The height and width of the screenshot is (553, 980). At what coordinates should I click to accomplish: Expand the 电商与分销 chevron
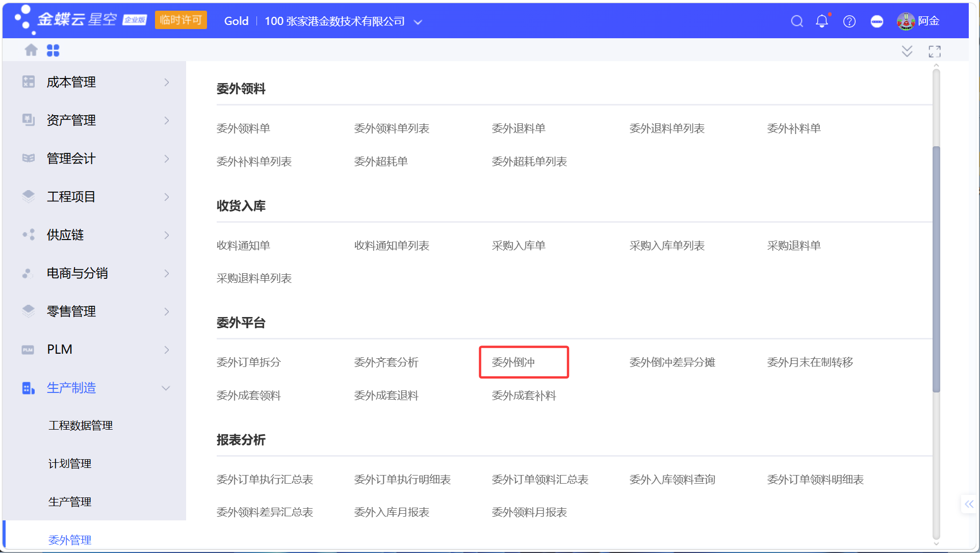click(x=167, y=273)
